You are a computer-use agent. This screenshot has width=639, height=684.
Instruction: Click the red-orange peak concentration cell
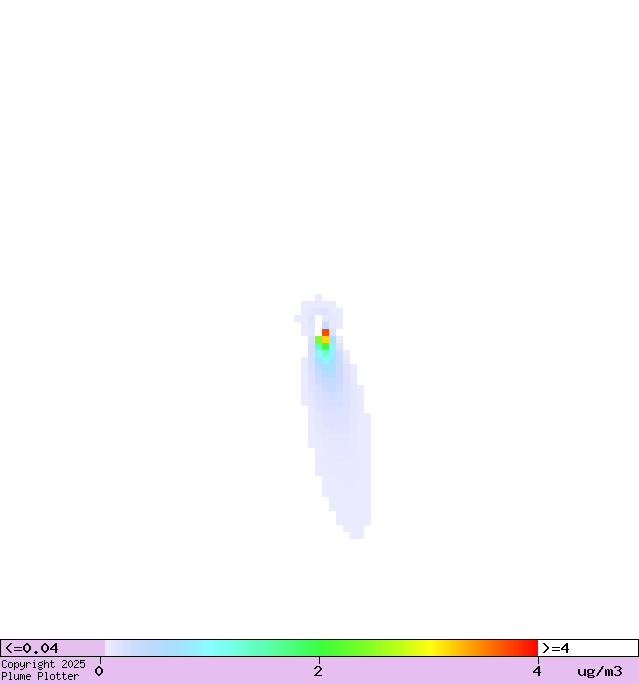click(x=325, y=332)
